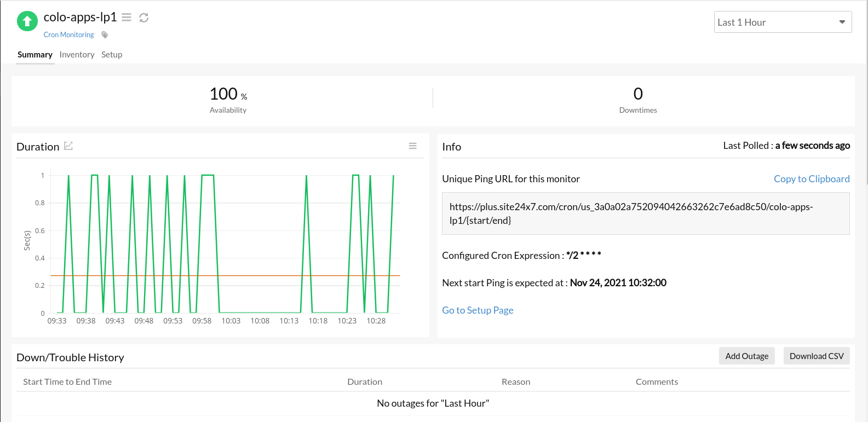Screen dimensions: 868x422
Task: Click the 10:03 label on the time axis
Action: 231,321
